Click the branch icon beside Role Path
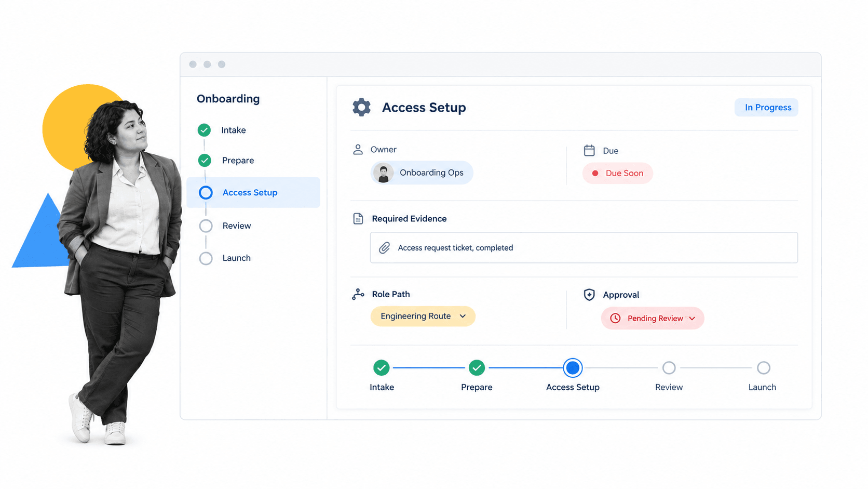Screen dimensions: 868x489 358,294
